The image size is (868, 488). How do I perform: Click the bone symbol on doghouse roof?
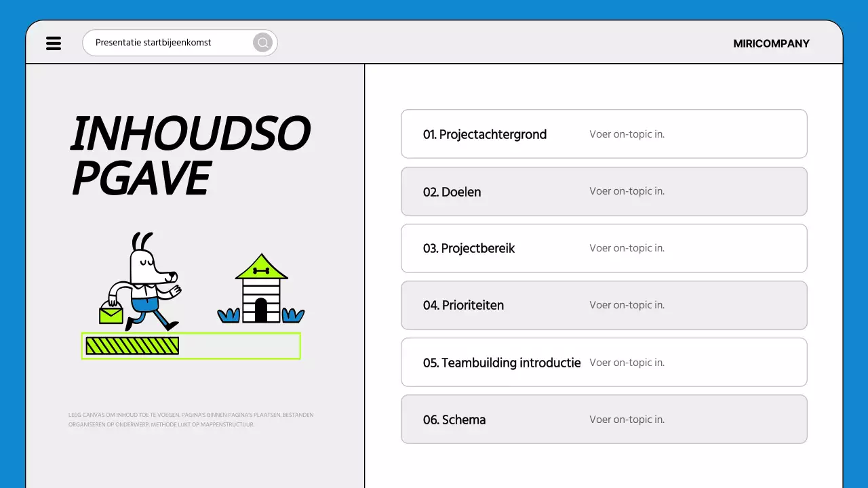pyautogui.click(x=261, y=270)
